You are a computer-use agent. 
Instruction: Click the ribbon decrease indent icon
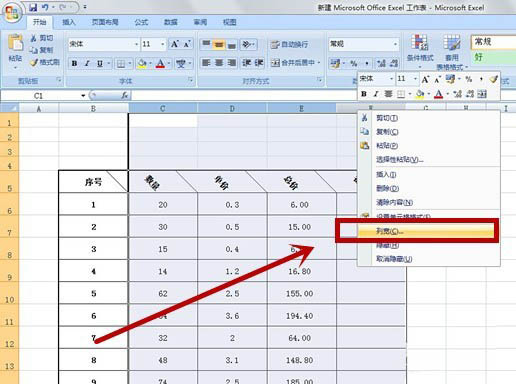(x=247, y=63)
